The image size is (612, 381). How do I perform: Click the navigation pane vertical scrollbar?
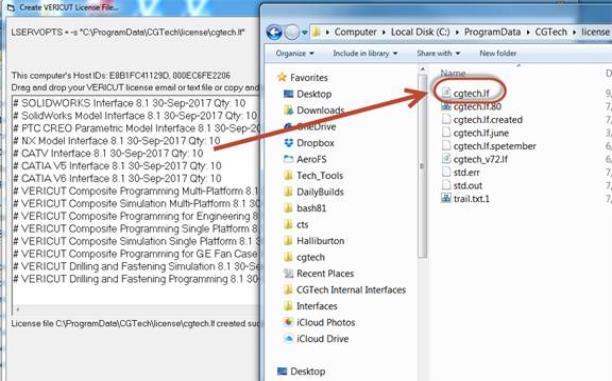pos(422,166)
